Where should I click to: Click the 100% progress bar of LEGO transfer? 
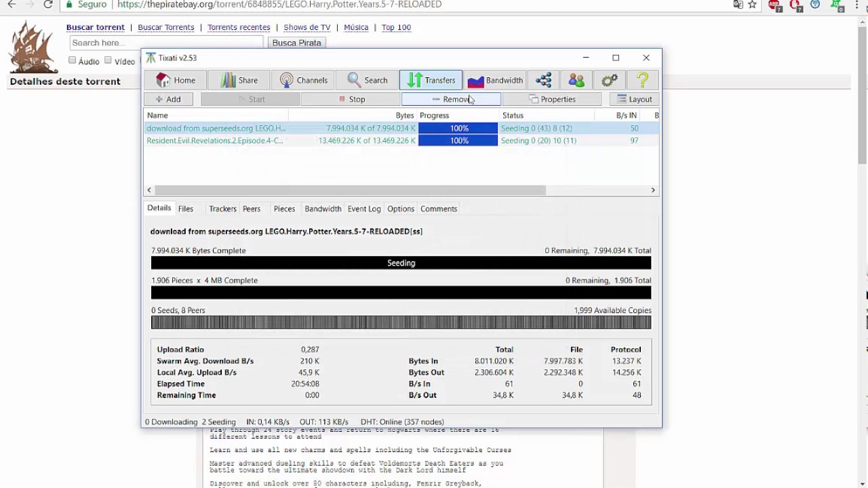tap(458, 128)
